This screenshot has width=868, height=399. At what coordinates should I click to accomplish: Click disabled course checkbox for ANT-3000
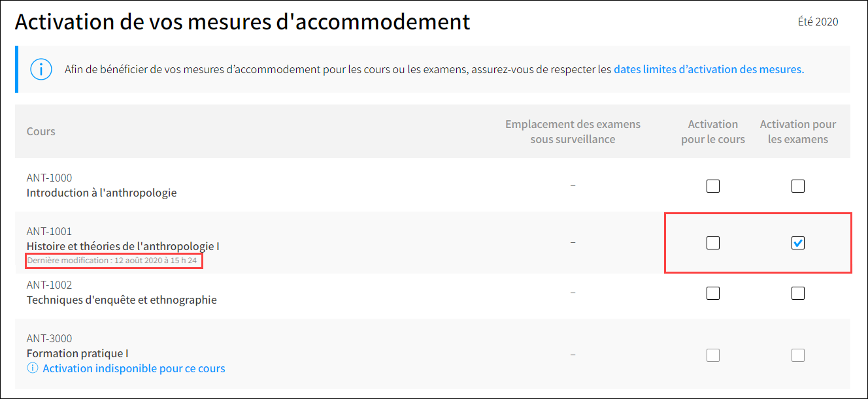pos(713,355)
